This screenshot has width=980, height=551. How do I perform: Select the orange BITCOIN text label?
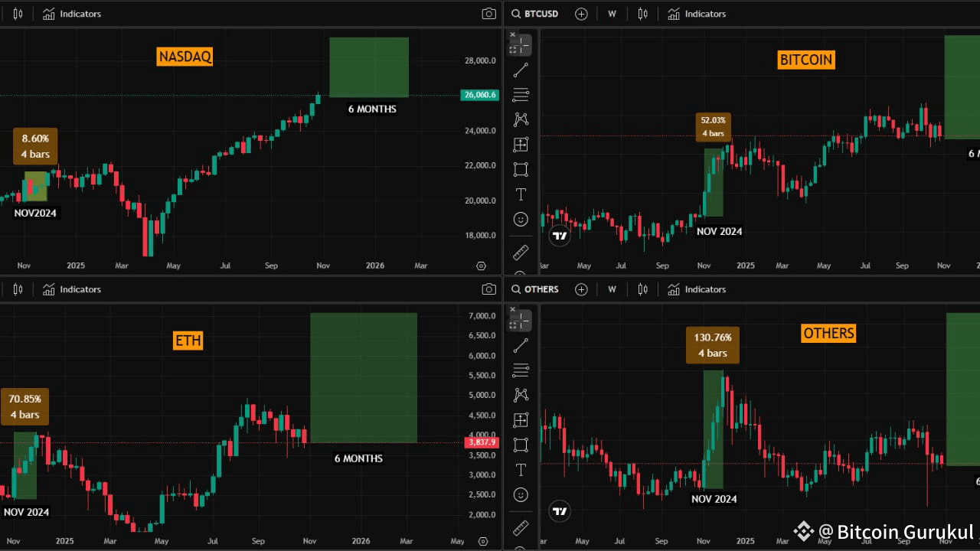[x=806, y=60]
